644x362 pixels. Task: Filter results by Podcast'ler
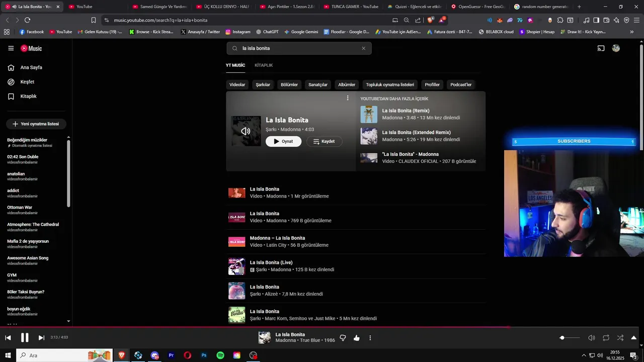pos(461,84)
